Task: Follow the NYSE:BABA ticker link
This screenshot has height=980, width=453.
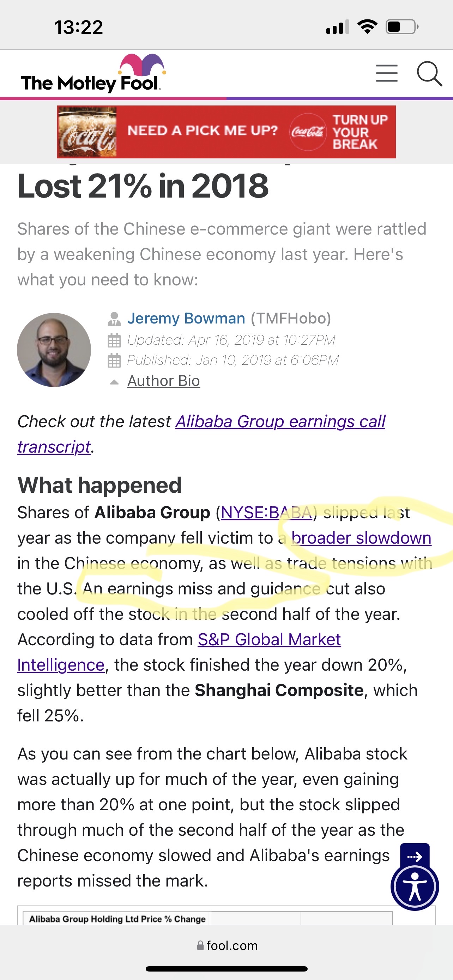Action: (266, 513)
